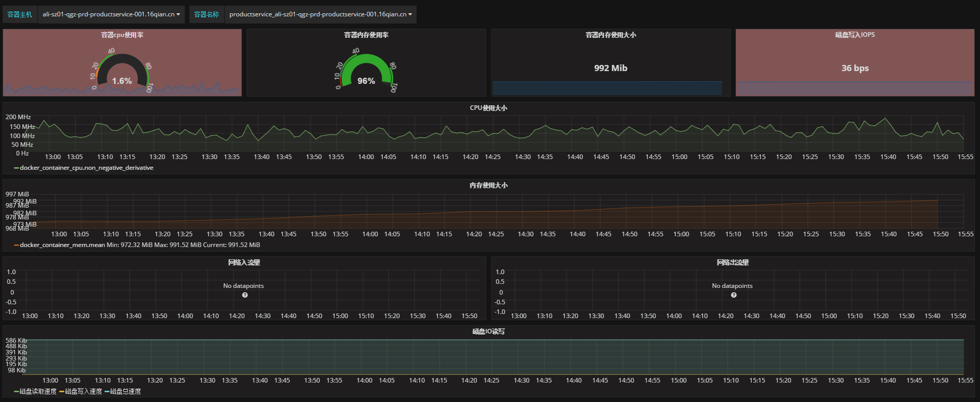The width and height of the screenshot is (980, 402).
Task: Open the CPU使用大小 panel title menu
Action: [489, 108]
